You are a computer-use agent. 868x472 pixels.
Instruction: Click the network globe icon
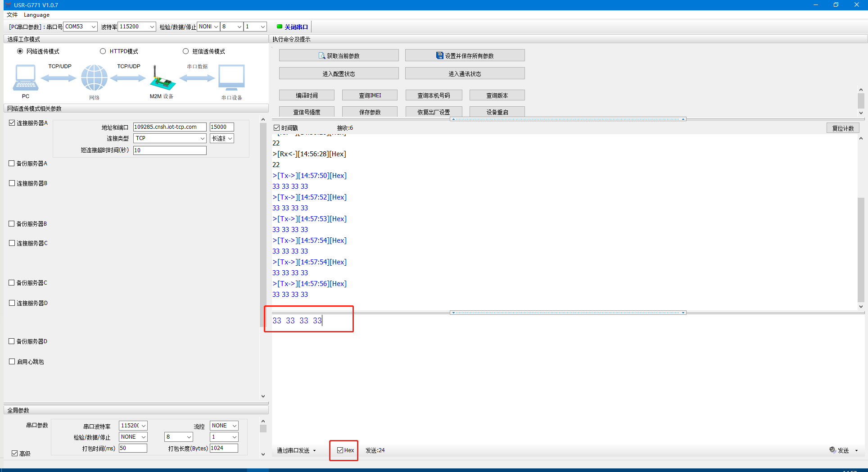click(94, 78)
